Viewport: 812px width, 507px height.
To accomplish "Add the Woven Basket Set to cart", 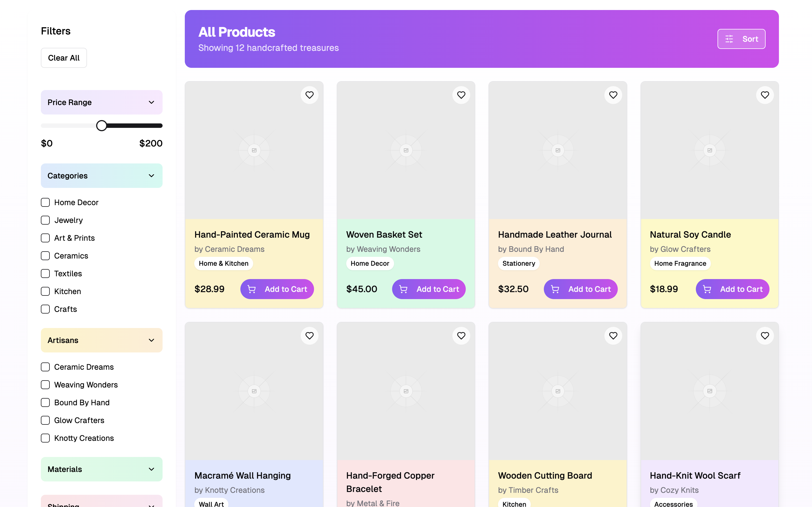I will 429,289.
